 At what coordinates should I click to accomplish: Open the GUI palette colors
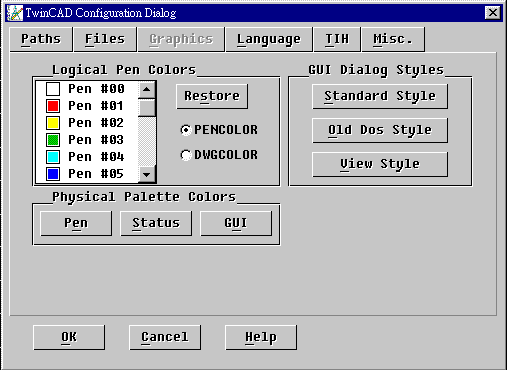pos(236,223)
